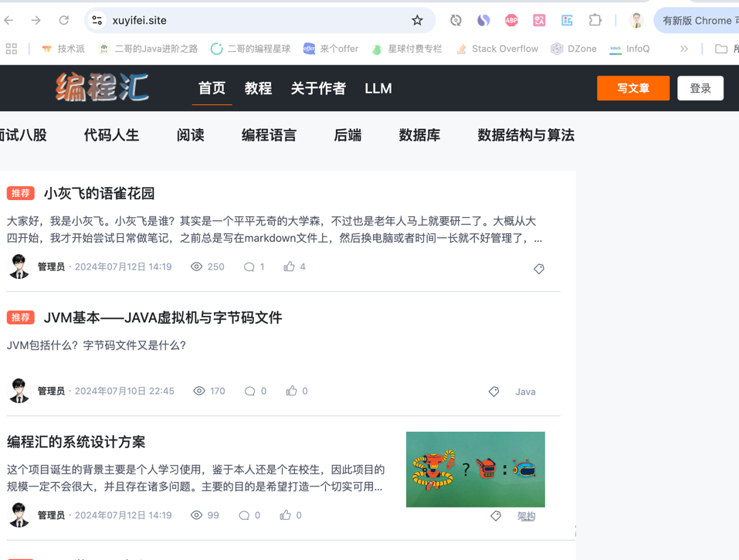Viewport: 739px width, 560px height.
Task: Expand the hidden bookmarks overflow chevron
Action: [x=683, y=49]
